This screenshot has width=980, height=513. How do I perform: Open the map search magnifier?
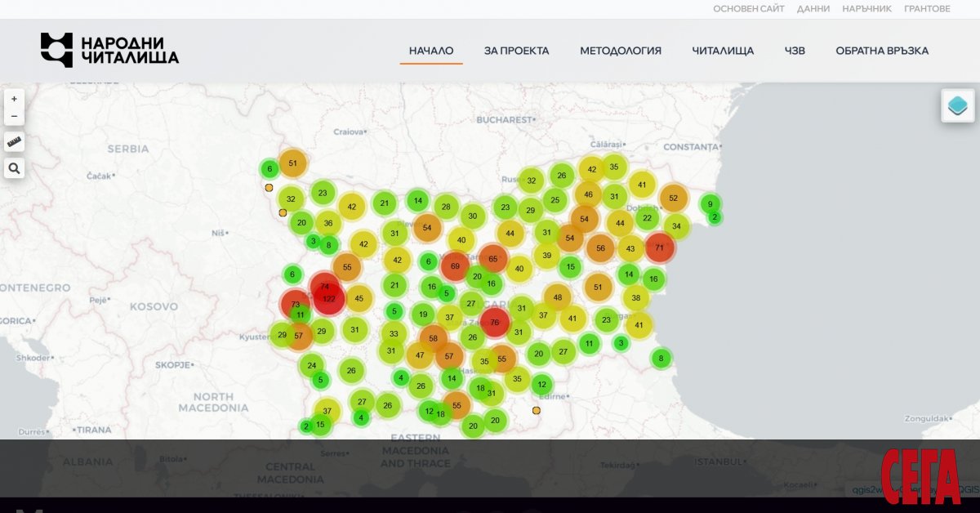14,168
